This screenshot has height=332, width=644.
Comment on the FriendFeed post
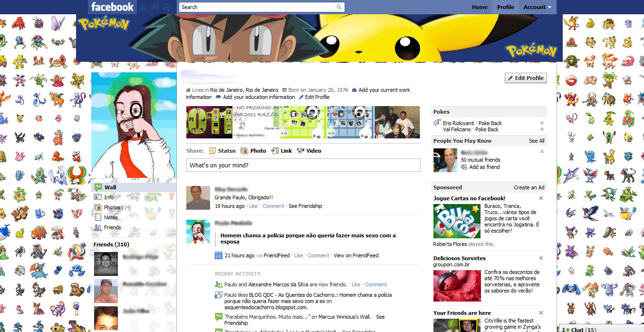pyautogui.click(x=318, y=255)
